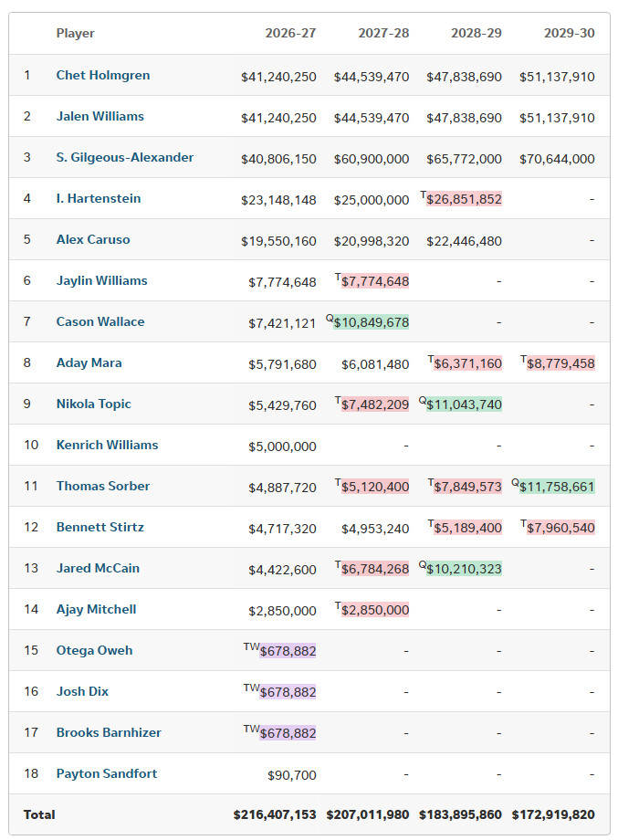The height and width of the screenshot is (840, 618).
Task: Select Hartenstein's team option $26,851,852 cell
Action: [464, 199]
